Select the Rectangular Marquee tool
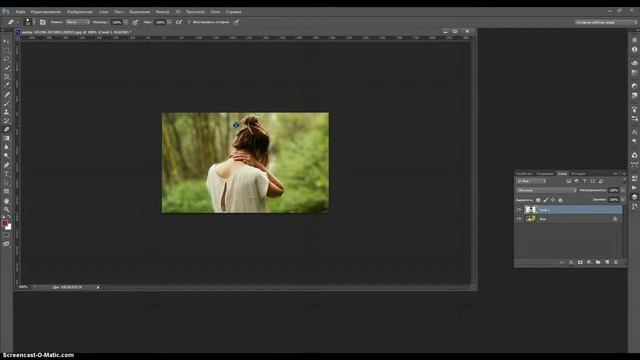Image resolution: width=640 pixels, height=360 pixels. click(x=7, y=50)
